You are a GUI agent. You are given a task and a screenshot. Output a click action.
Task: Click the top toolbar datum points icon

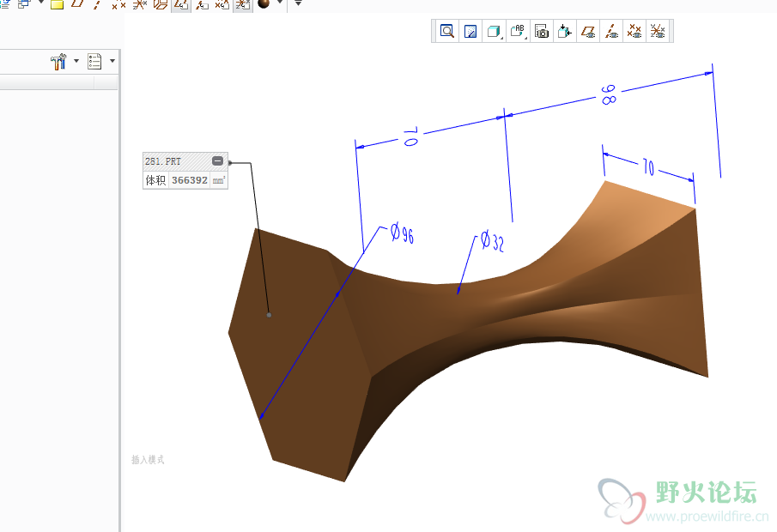118,4
